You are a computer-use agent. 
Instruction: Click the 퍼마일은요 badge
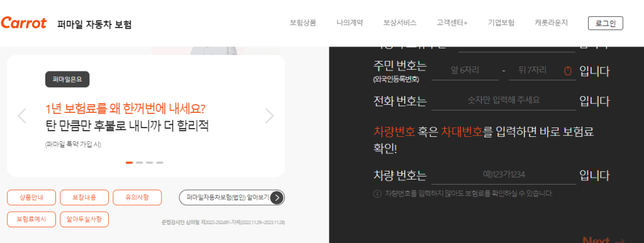point(67,80)
